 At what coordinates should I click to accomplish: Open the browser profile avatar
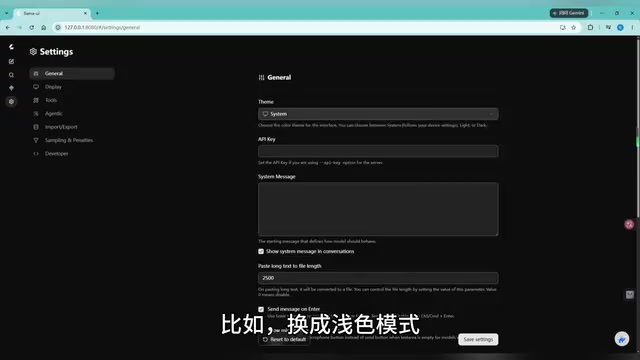(x=620, y=27)
